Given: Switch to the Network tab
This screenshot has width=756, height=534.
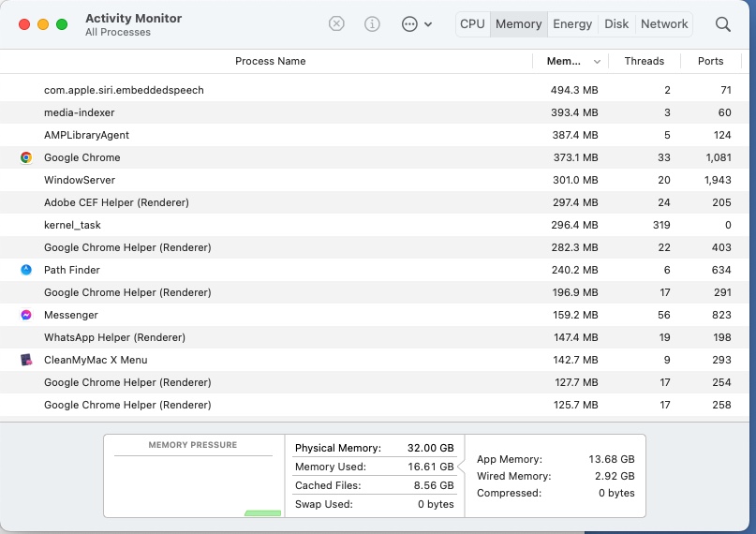Looking at the screenshot, I should pyautogui.click(x=664, y=24).
